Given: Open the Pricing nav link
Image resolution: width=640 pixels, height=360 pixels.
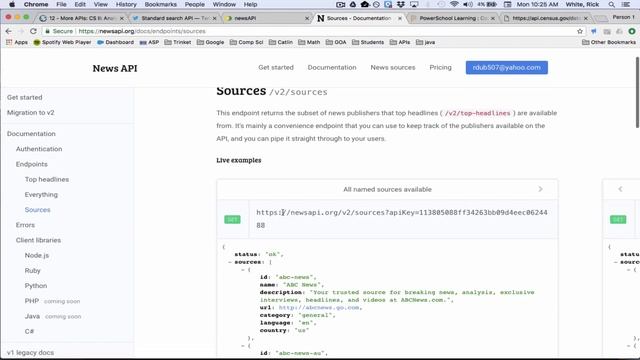Looking at the screenshot, I should (x=440, y=67).
